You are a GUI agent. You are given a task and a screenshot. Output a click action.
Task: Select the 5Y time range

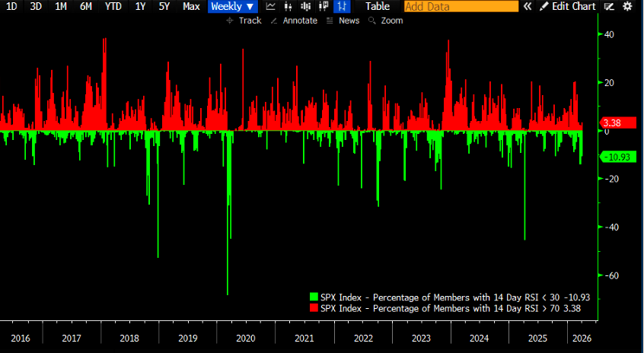point(164,6)
